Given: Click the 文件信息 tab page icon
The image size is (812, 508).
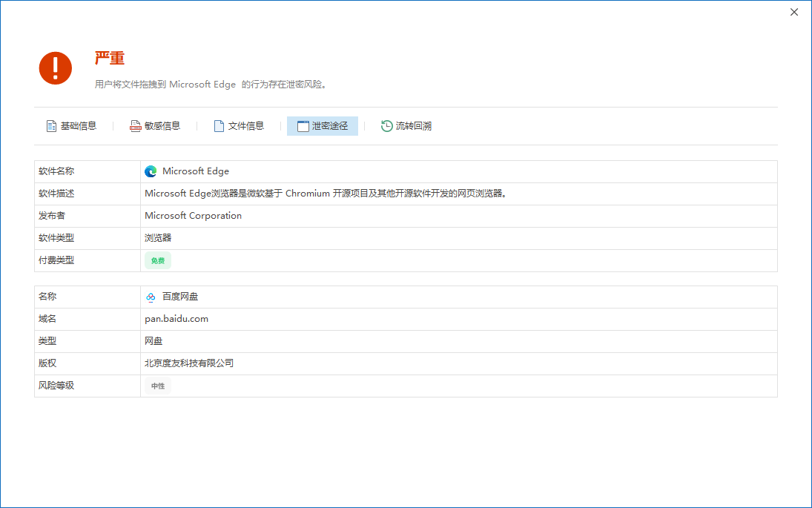Looking at the screenshot, I should pos(219,126).
